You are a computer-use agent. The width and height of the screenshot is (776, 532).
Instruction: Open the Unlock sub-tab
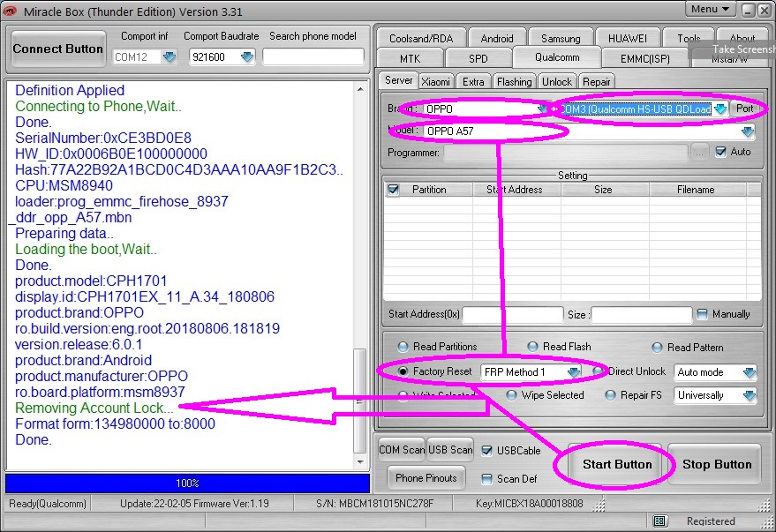[557, 81]
